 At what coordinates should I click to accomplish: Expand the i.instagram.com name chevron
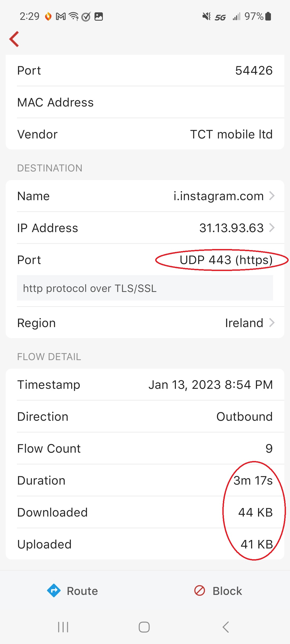pyautogui.click(x=272, y=196)
